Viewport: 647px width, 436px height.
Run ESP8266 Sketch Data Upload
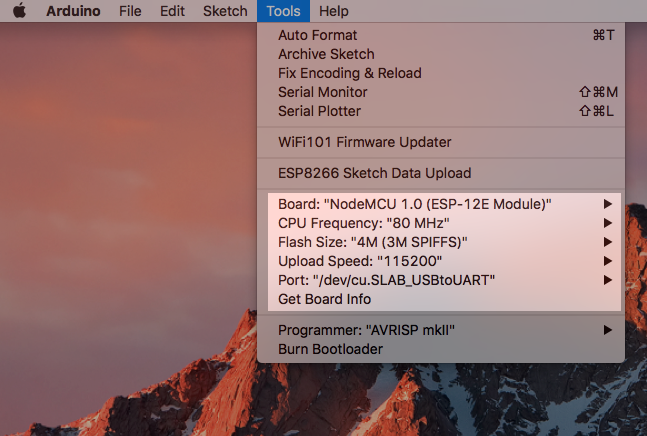pyautogui.click(x=441, y=173)
